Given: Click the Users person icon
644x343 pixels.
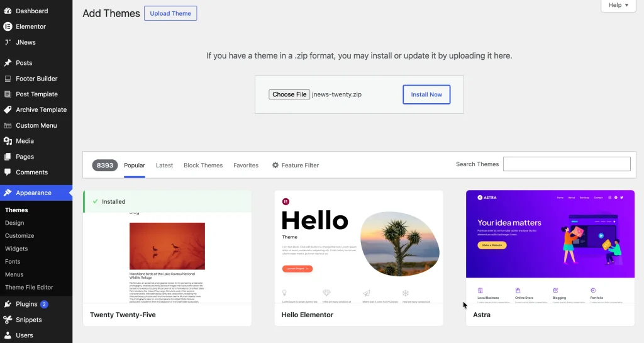Looking at the screenshot, I should pyautogui.click(x=8, y=335).
